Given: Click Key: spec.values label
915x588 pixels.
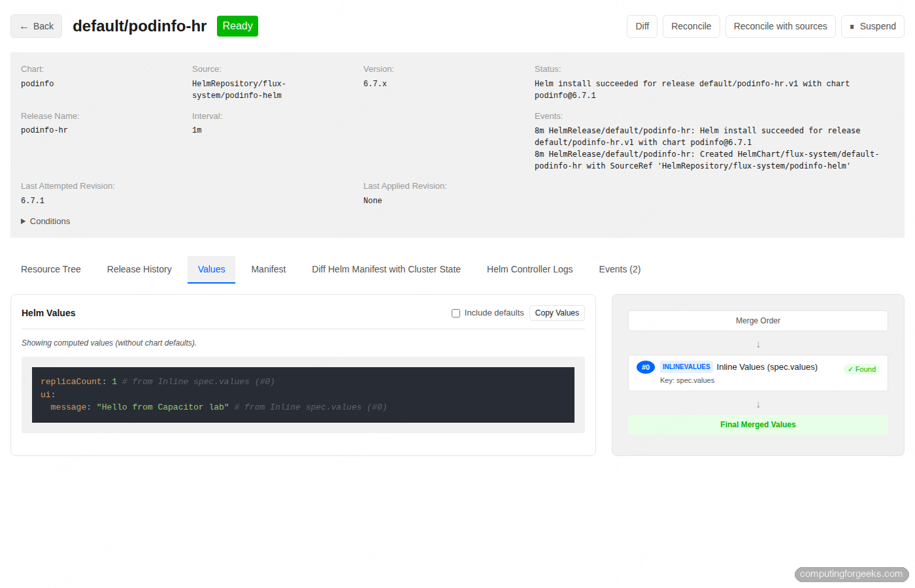Looking at the screenshot, I should pos(687,380).
